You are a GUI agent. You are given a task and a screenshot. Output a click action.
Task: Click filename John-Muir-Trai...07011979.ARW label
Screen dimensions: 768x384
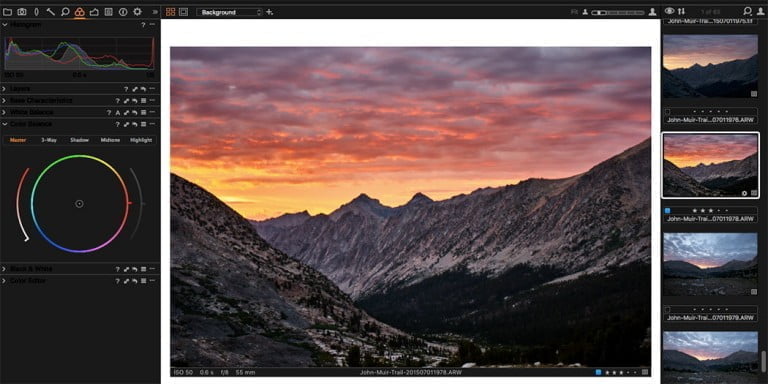[x=710, y=318]
